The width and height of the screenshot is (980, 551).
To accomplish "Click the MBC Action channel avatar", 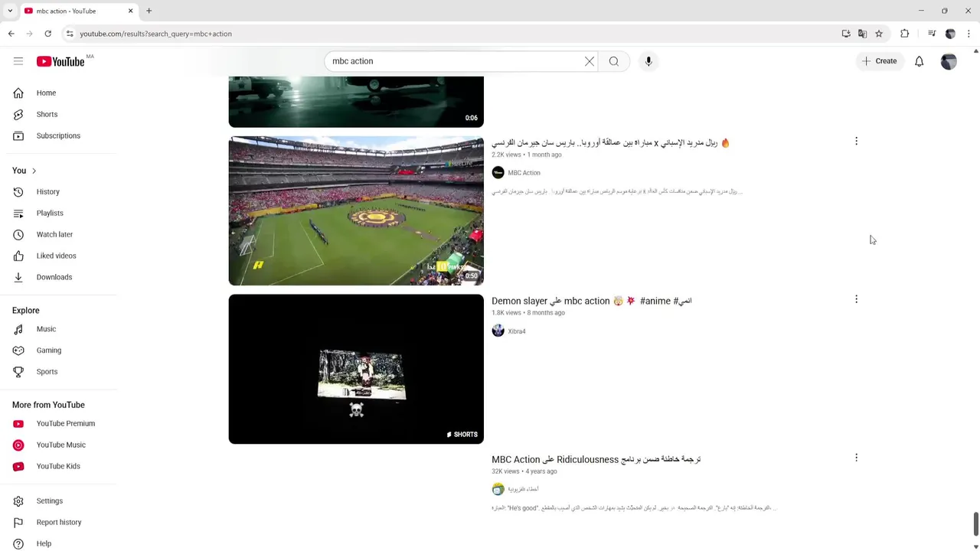I will click(498, 173).
